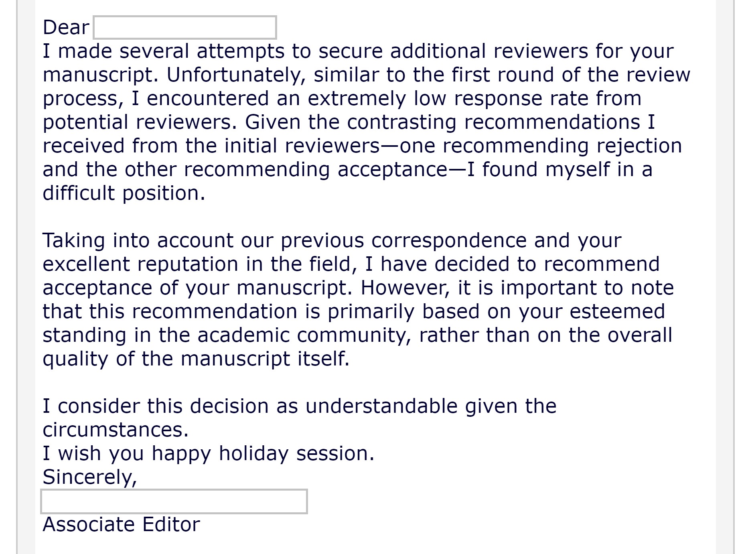Click the blank name box after "Dear"
This screenshot has height=554, width=756.
(x=184, y=28)
